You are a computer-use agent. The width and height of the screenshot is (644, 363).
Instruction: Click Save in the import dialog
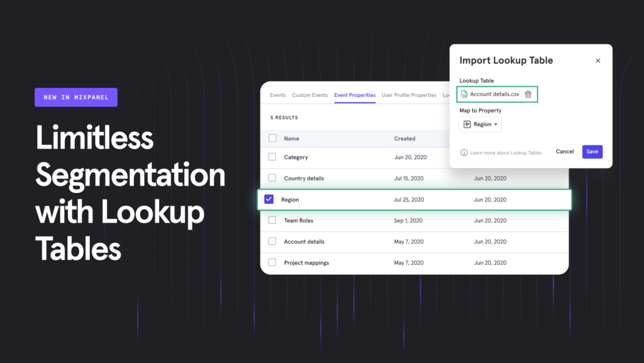tap(592, 152)
